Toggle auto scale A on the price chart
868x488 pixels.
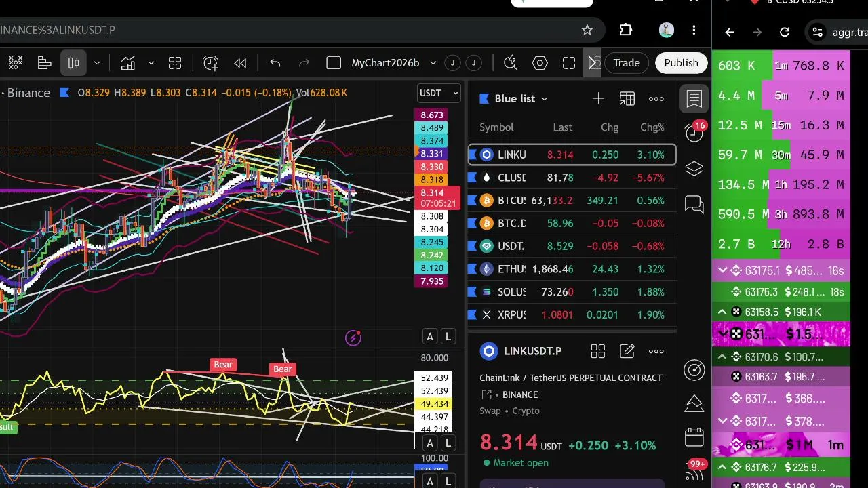430,337
